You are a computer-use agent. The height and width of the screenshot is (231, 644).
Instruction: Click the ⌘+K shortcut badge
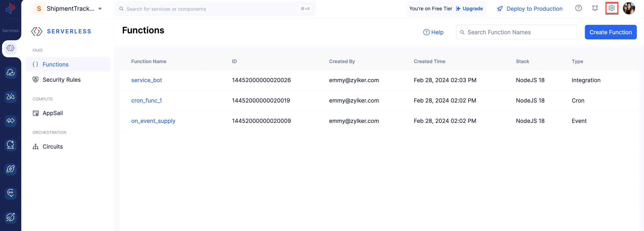pyautogui.click(x=305, y=9)
